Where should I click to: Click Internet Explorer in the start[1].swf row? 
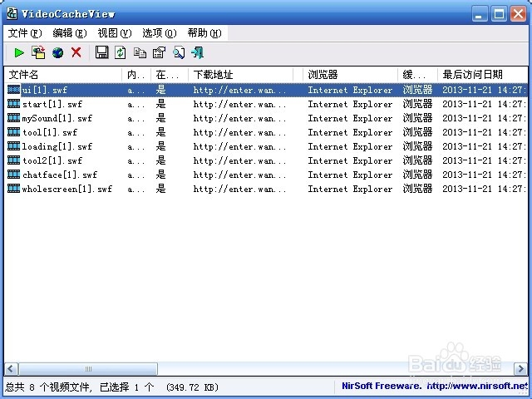click(350, 104)
